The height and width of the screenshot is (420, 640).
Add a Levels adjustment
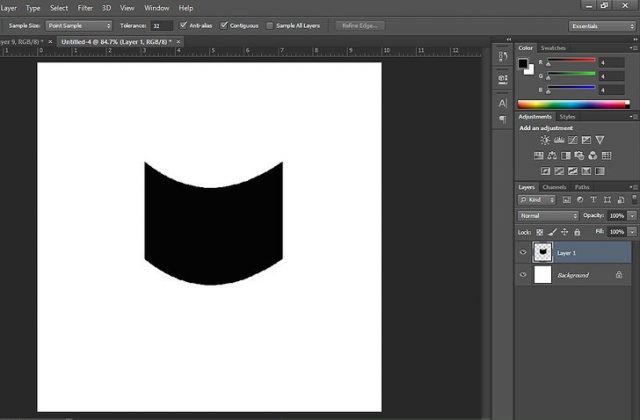[559, 140]
